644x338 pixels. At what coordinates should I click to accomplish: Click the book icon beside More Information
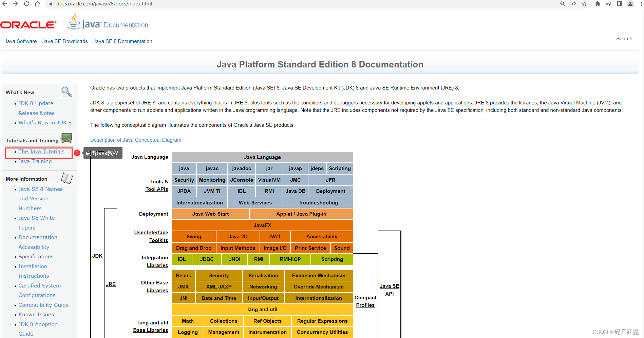pyautogui.click(x=67, y=178)
